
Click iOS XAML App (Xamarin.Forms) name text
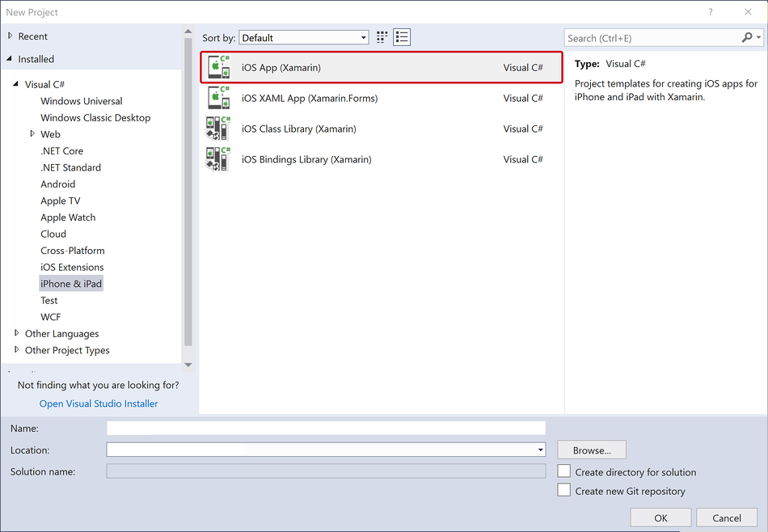coord(310,98)
